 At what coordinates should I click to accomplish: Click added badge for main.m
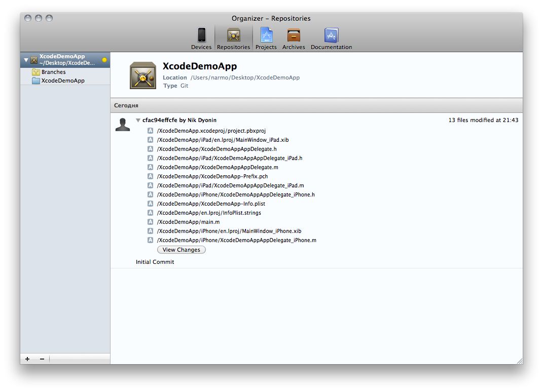coord(150,222)
